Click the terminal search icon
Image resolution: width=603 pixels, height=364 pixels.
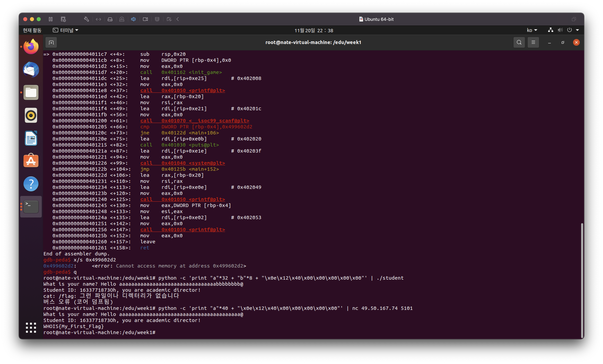(x=519, y=43)
